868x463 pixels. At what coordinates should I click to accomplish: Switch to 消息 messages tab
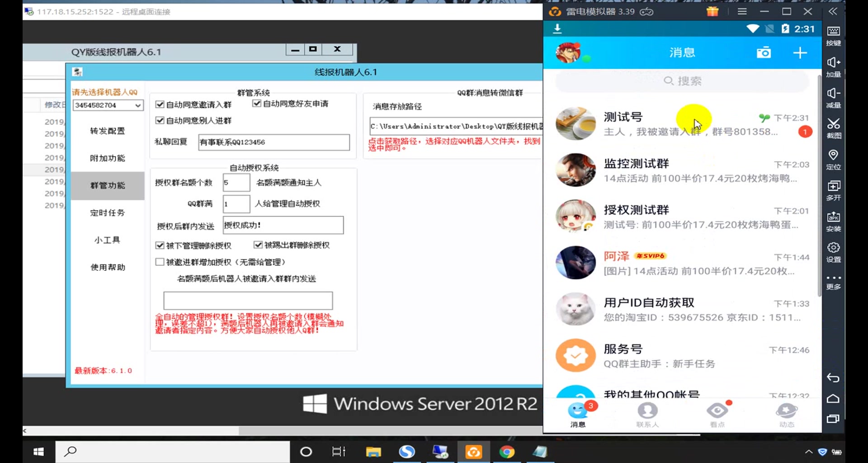click(x=578, y=415)
